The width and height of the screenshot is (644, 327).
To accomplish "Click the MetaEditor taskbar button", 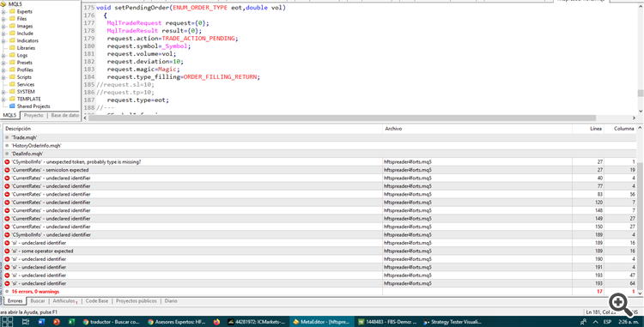I will 322,322.
